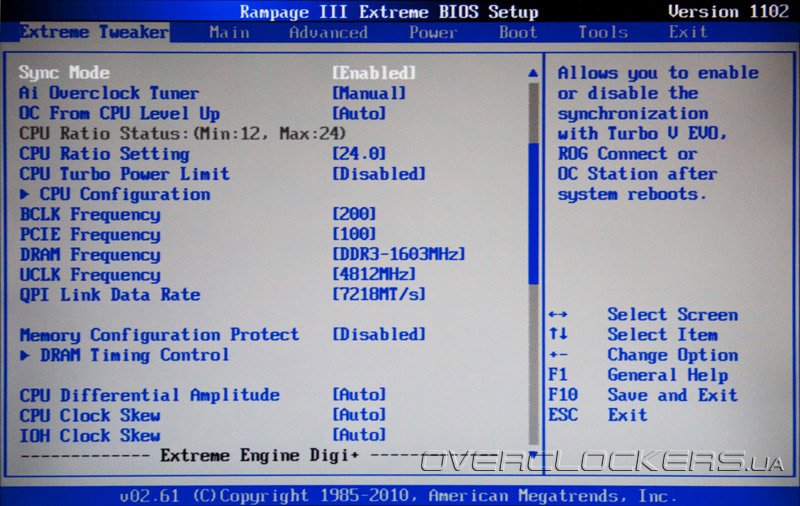Open the Tools tab

603,33
